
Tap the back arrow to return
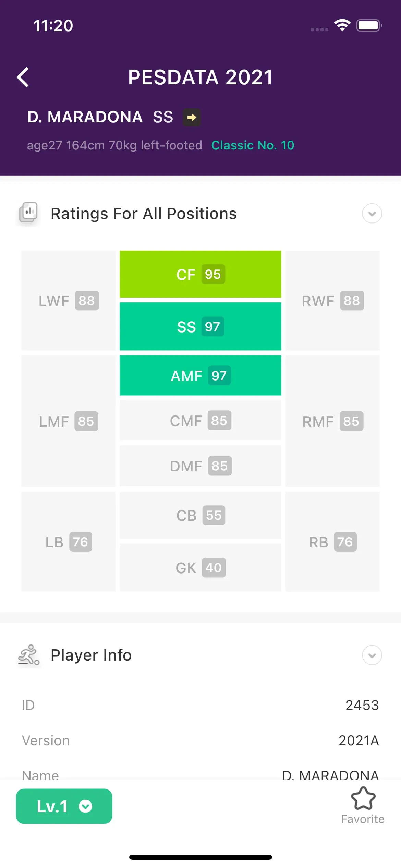[23, 77]
